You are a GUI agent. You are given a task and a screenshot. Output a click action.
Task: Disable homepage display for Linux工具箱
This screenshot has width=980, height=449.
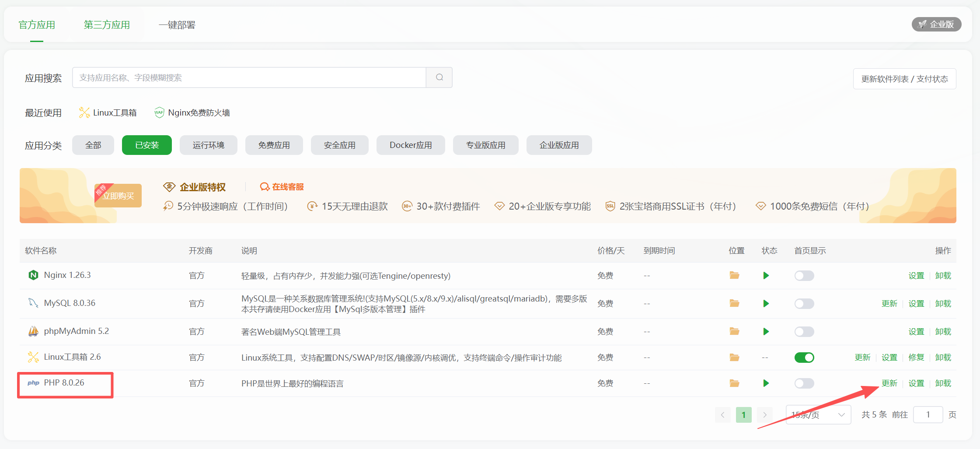804,358
